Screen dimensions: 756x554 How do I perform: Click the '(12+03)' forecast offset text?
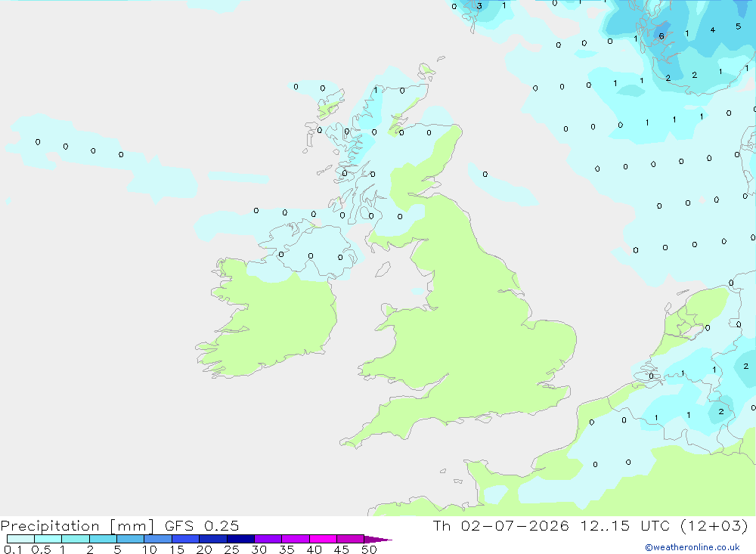tap(714, 525)
